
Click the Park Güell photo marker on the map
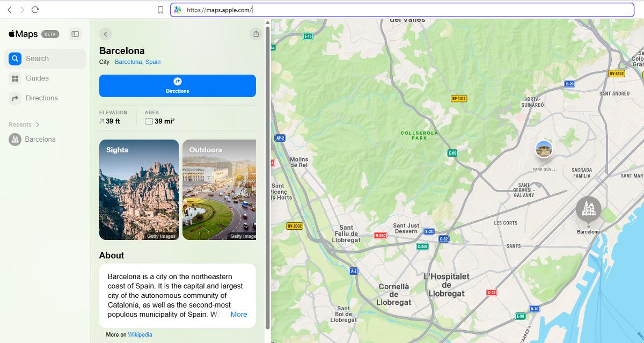(x=544, y=149)
